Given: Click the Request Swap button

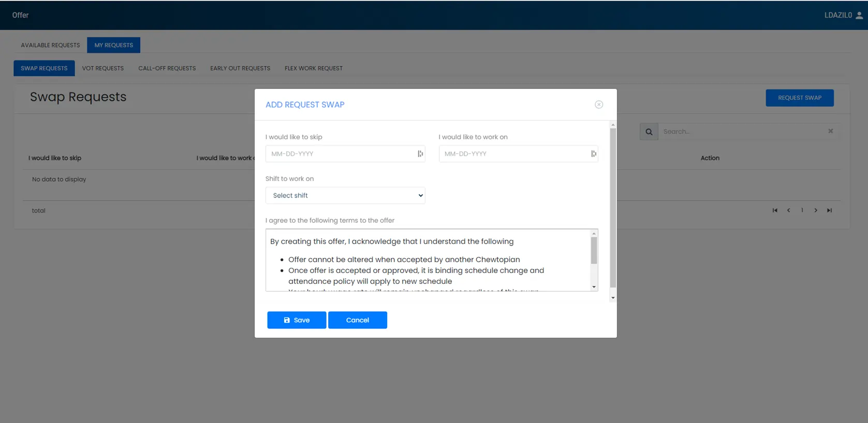Looking at the screenshot, I should pyautogui.click(x=800, y=98).
